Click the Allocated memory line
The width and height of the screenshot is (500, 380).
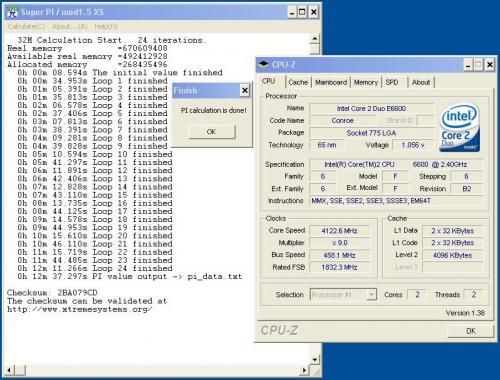(87, 64)
